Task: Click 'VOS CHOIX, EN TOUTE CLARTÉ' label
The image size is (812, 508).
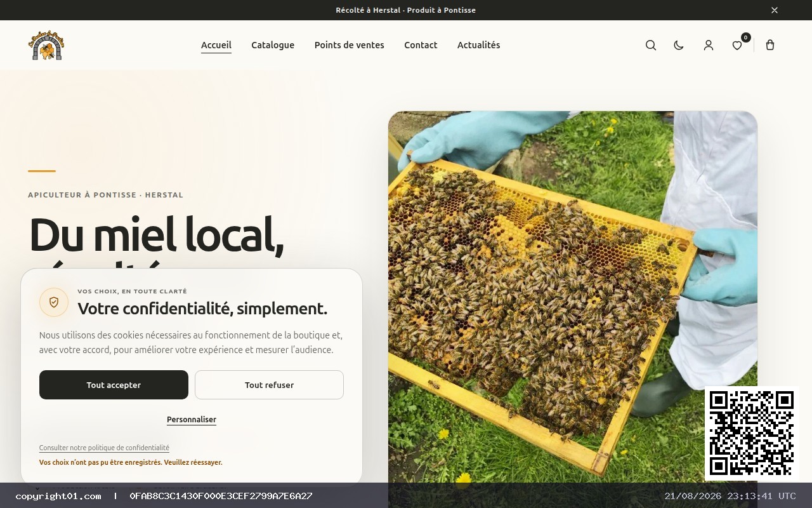Action: tap(132, 291)
